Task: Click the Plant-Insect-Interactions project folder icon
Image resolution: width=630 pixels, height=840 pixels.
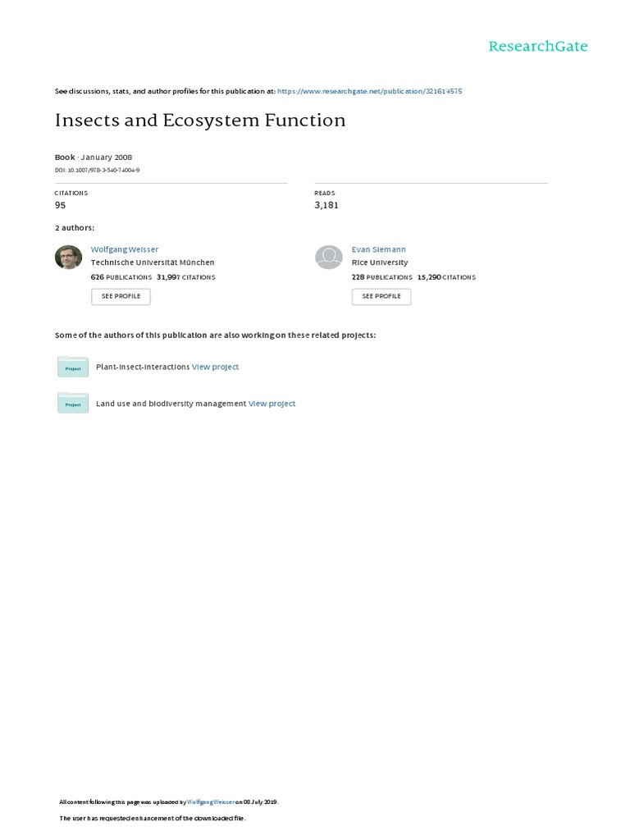Action: (73, 367)
